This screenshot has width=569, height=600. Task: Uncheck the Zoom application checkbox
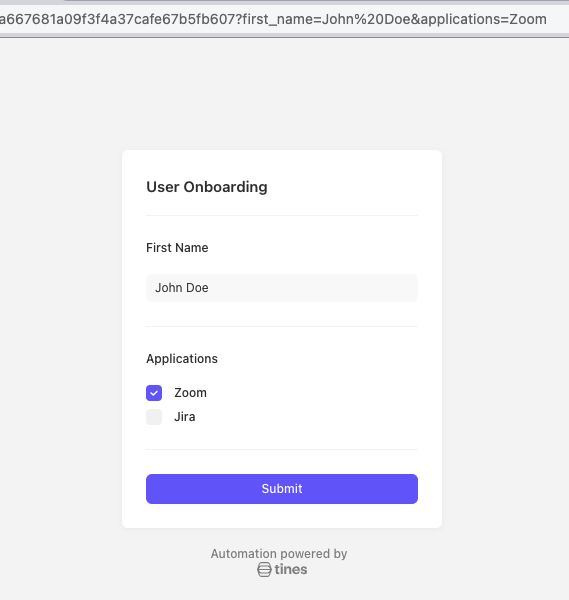(154, 393)
